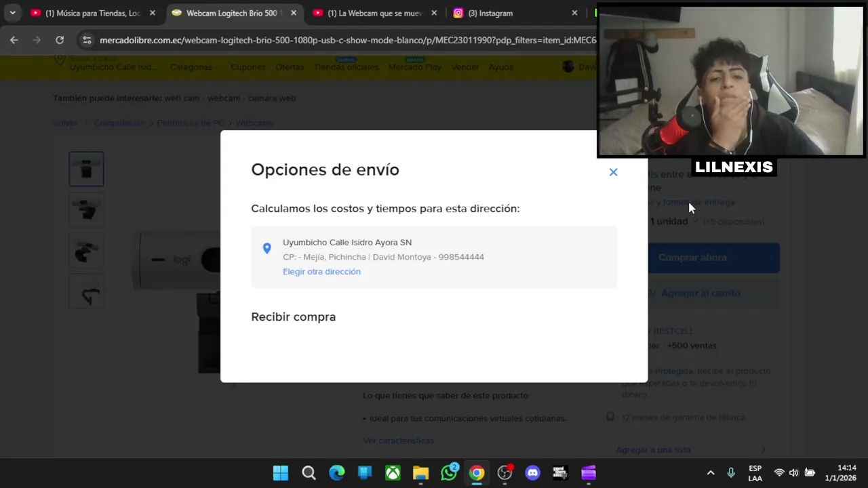Select the second webcam product thumbnail
The image size is (868, 488).
[86, 209]
